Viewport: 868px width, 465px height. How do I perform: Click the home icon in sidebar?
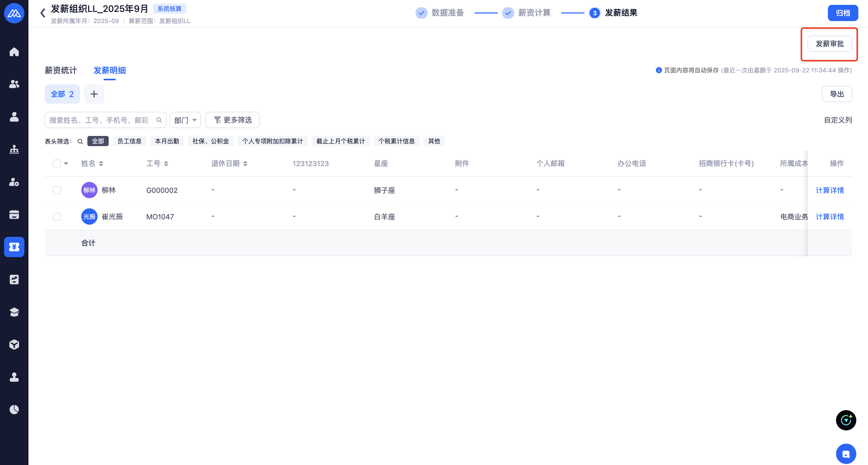click(14, 52)
